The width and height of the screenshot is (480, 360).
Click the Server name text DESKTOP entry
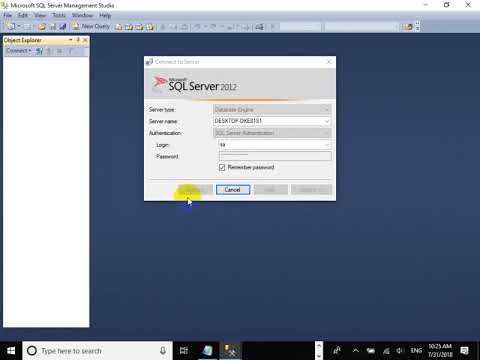[x=238, y=121]
